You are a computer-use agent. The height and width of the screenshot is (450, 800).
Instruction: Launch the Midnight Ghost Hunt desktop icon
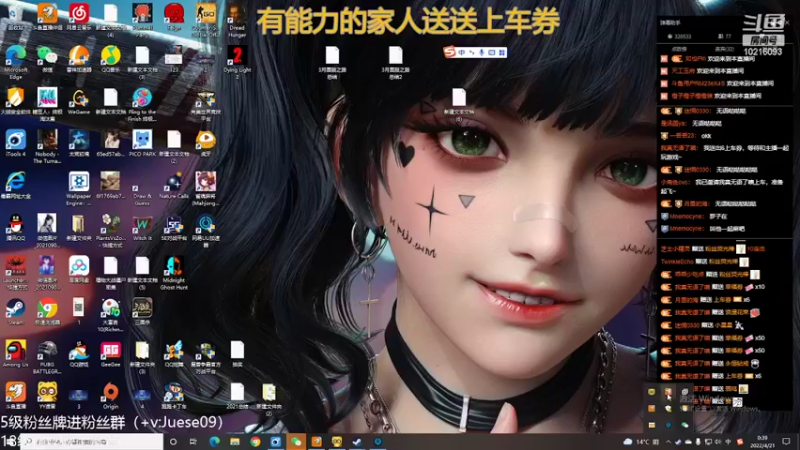(173, 272)
